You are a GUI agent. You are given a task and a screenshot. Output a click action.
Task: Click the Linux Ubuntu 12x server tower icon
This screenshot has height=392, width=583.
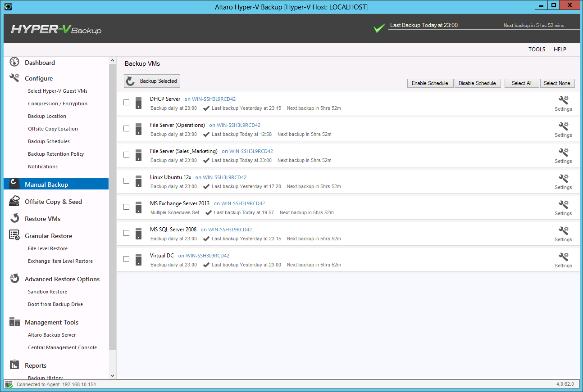tap(139, 181)
